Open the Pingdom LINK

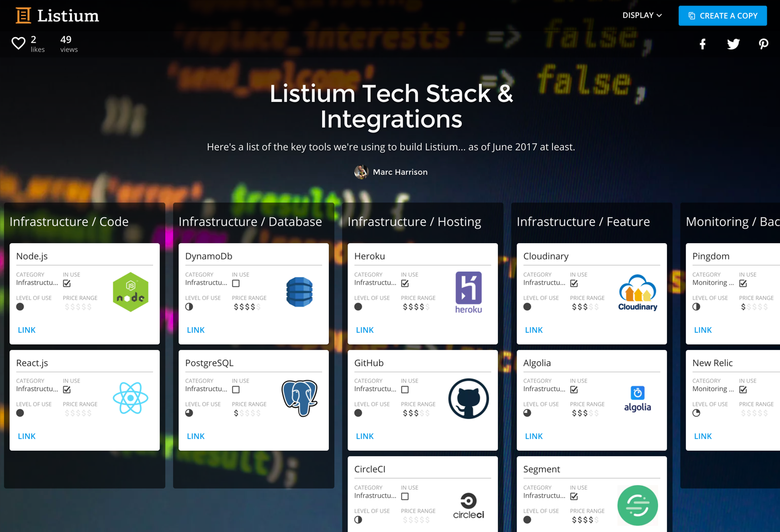coord(703,330)
